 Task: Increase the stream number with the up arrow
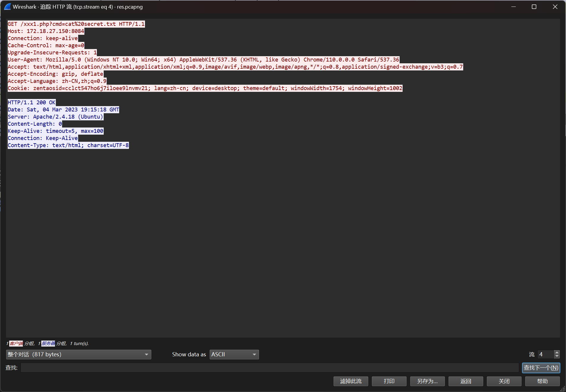(557, 352)
